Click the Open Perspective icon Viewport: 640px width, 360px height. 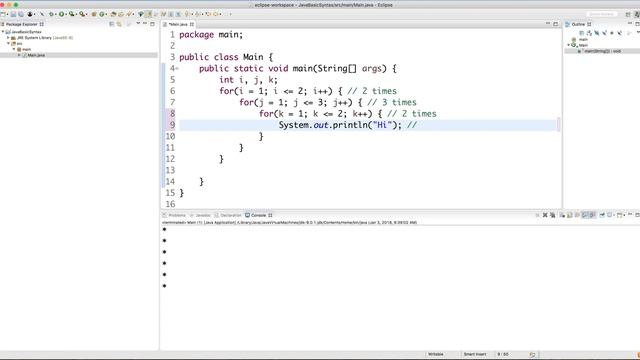click(628, 14)
